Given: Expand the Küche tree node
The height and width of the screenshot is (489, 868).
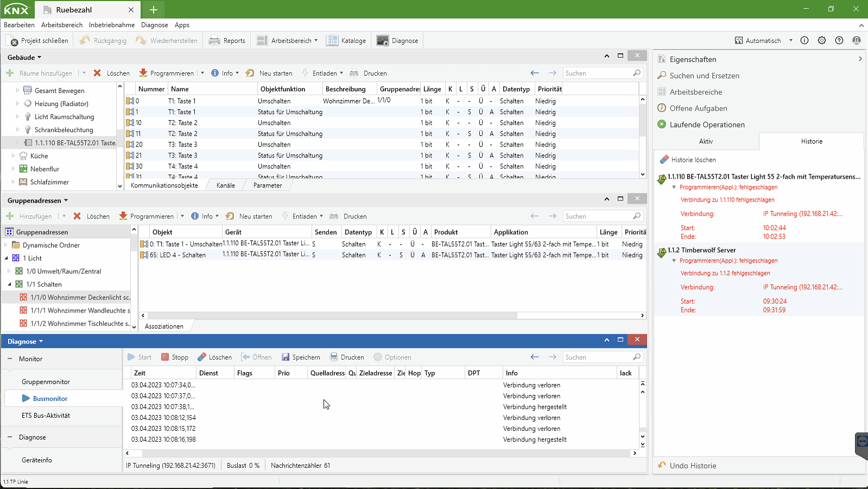Looking at the screenshot, I should coord(13,156).
